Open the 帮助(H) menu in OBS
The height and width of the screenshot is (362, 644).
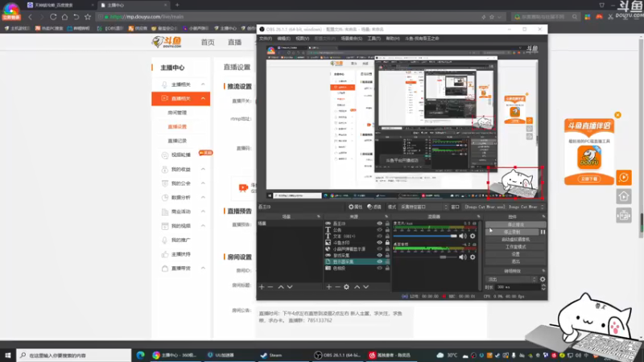tap(393, 38)
